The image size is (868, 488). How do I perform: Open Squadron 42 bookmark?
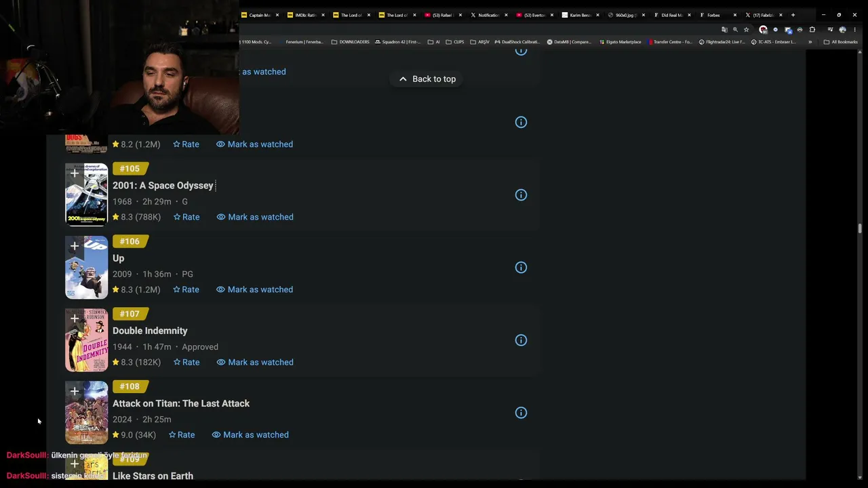pos(398,42)
